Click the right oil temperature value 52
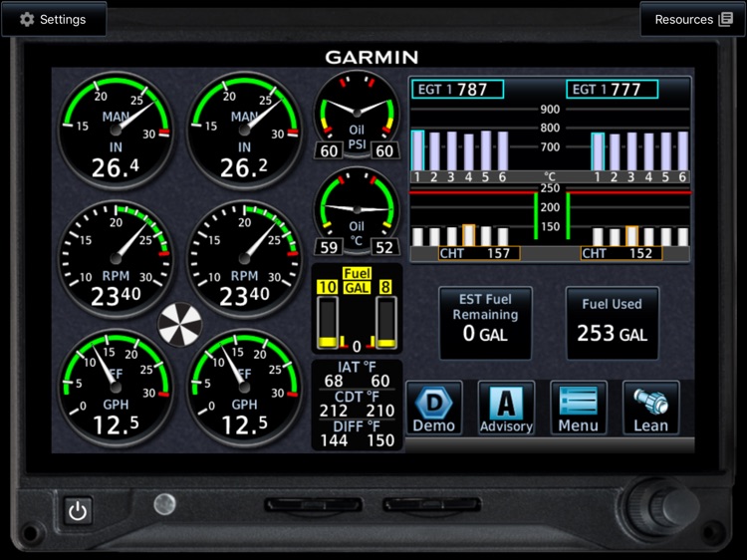 coord(384,247)
